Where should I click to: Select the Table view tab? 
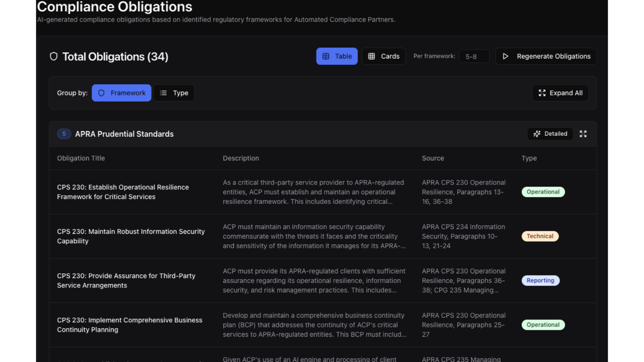point(337,56)
